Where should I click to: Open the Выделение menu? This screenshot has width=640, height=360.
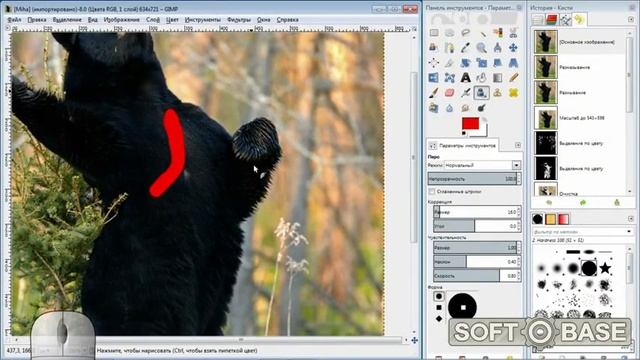pyautogui.click(x=67, y=20)
